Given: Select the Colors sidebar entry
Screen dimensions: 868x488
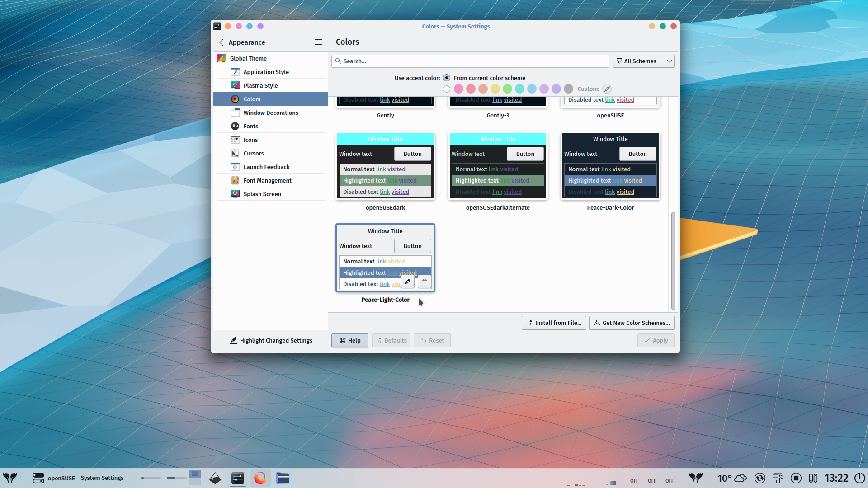Looking at the screenshot, I should (x=270, y=99).
